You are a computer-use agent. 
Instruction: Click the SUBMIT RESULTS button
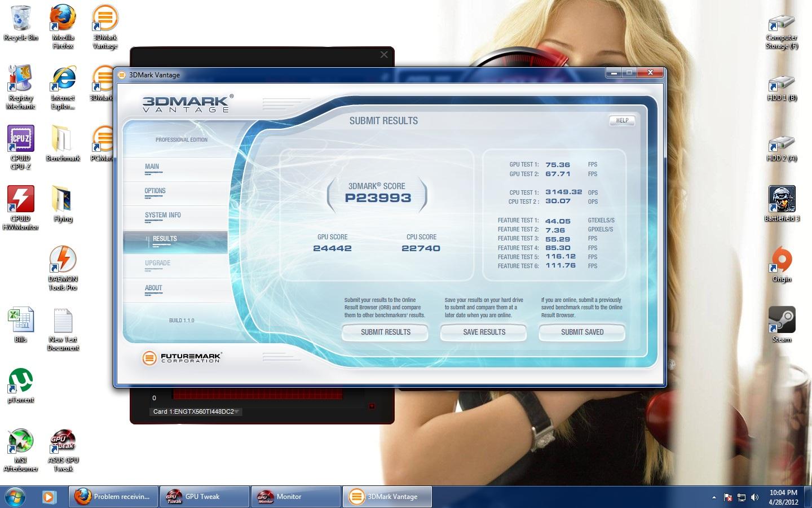pyautogui.click(x=385, y=332)
